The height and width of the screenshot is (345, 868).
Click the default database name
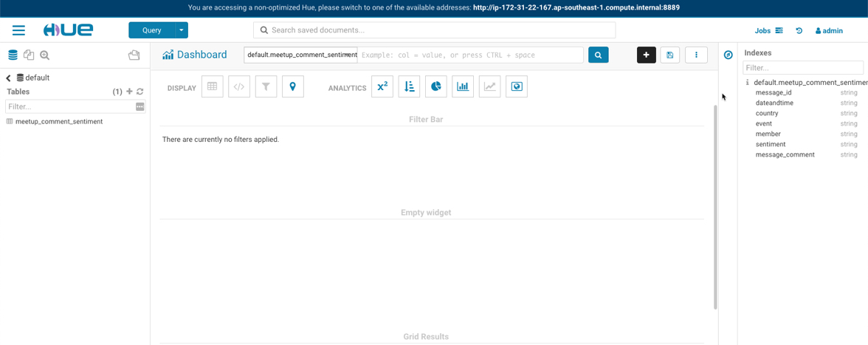pos(37,78)
